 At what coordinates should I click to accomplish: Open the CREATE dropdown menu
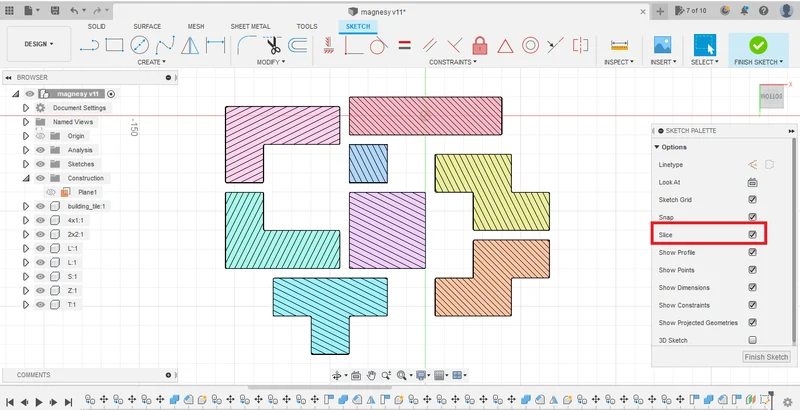point(152,62)
